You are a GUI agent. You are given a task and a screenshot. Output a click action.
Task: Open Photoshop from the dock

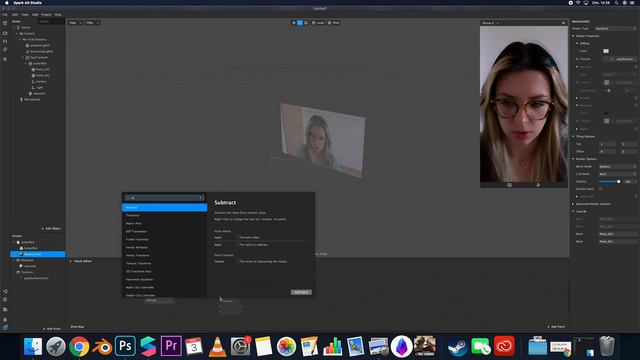pyautogui.click(x=125, y=346)
